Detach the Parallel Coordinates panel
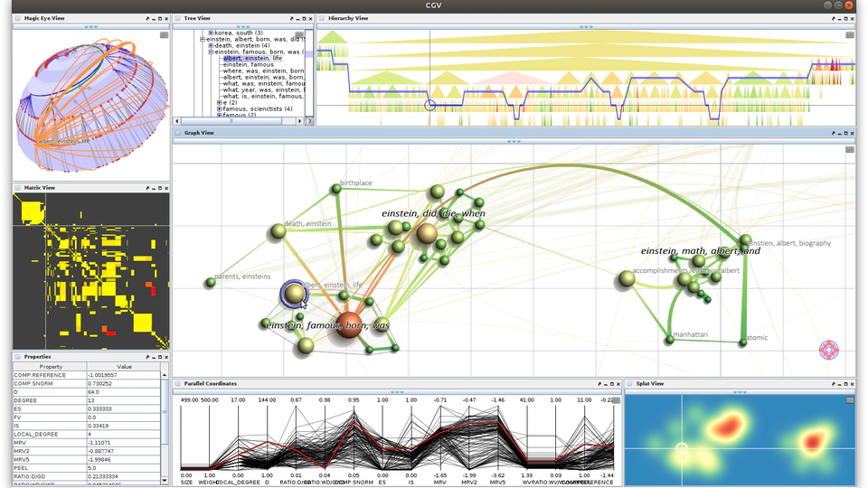Image resolution: width=868 pixels, height=488 pixels. [x=599, y=383]
